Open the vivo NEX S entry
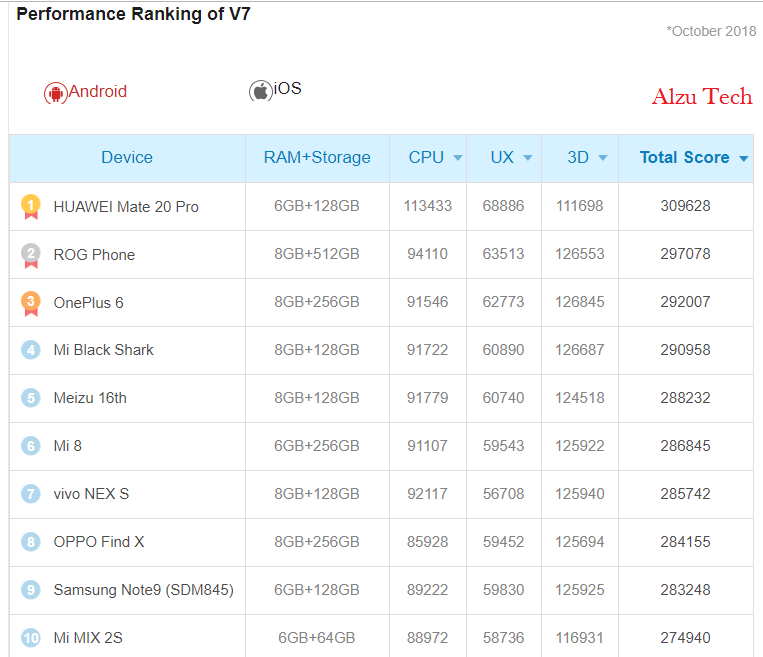 91,494
